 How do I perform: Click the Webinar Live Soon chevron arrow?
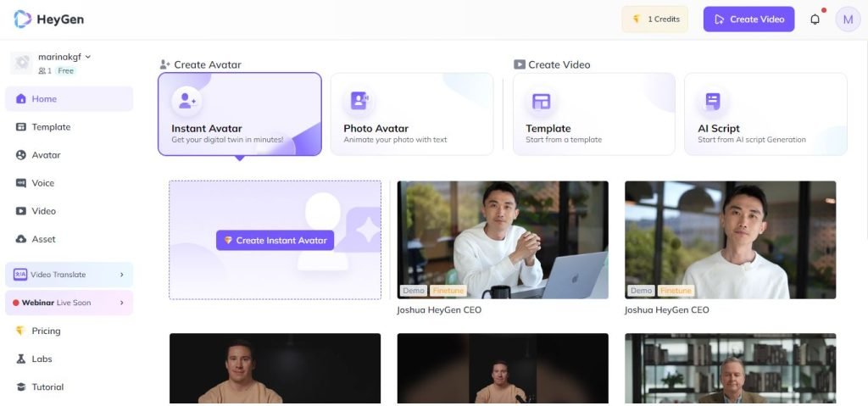click(x=122, y=303)
